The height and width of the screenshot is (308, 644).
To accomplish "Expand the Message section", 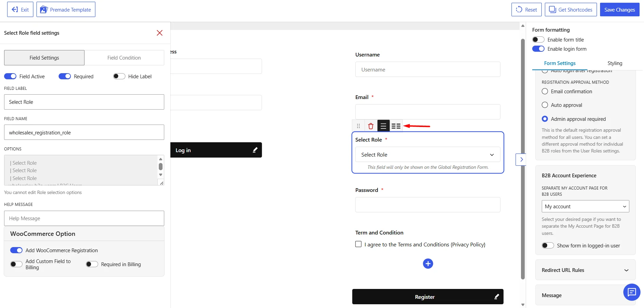I will point(585,295).
